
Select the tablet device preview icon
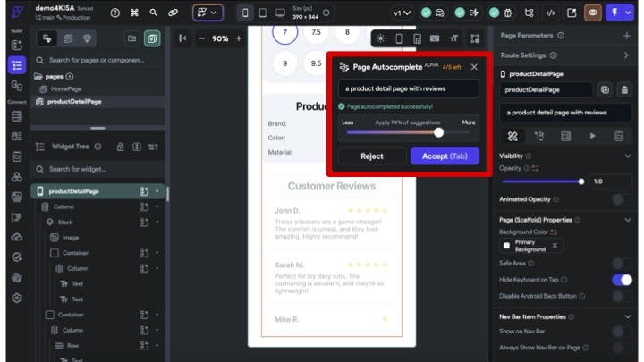(x=263, y=13)
